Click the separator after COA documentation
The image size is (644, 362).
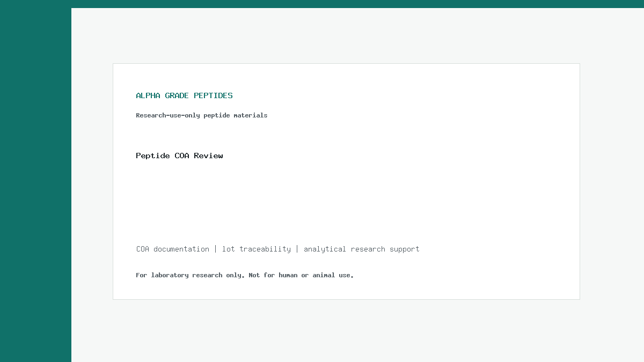(216, 249)
